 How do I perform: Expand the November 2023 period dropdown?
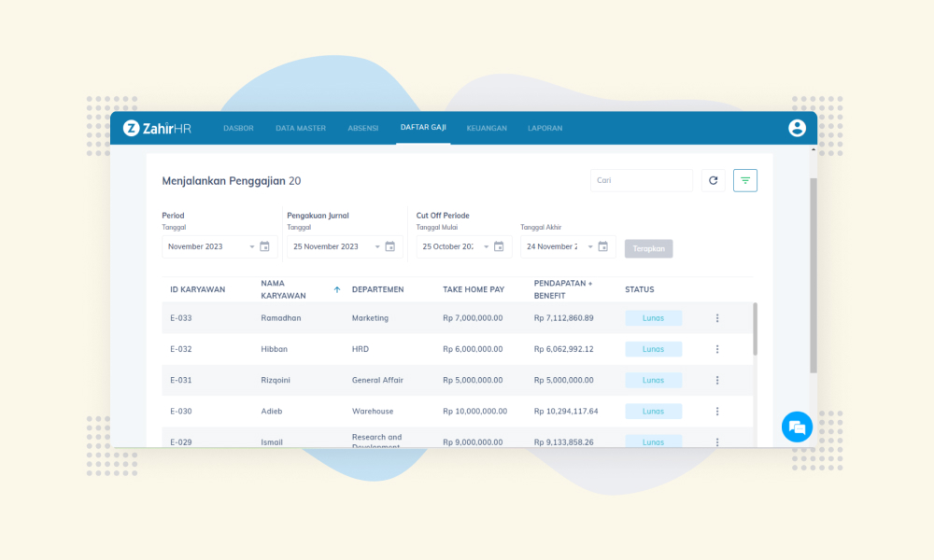pos(252,247)
